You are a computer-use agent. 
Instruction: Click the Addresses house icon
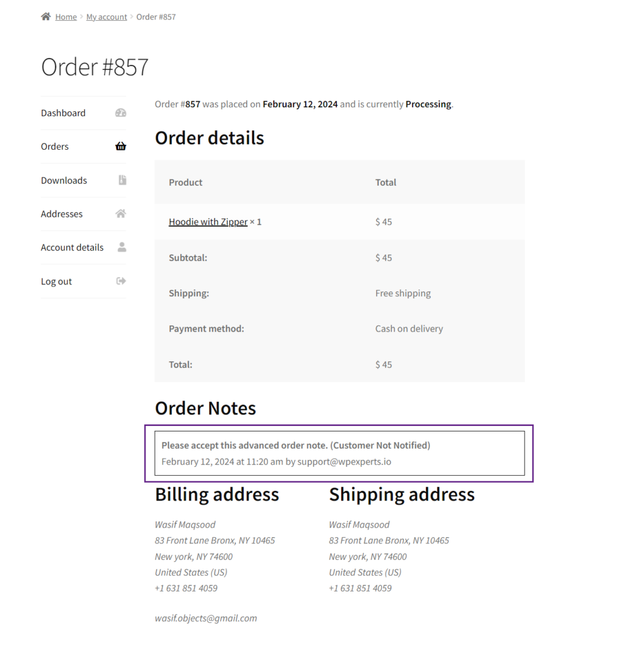tap(121, 214)
